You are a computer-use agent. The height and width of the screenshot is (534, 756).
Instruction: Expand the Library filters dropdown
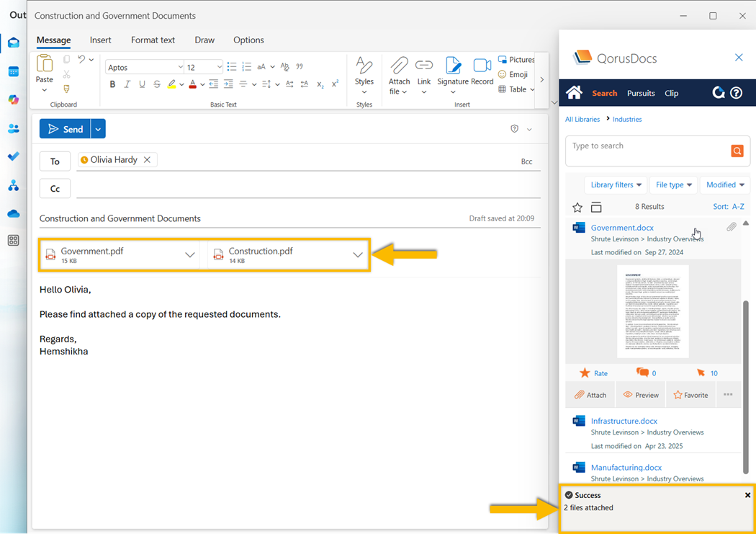(616, 185)
